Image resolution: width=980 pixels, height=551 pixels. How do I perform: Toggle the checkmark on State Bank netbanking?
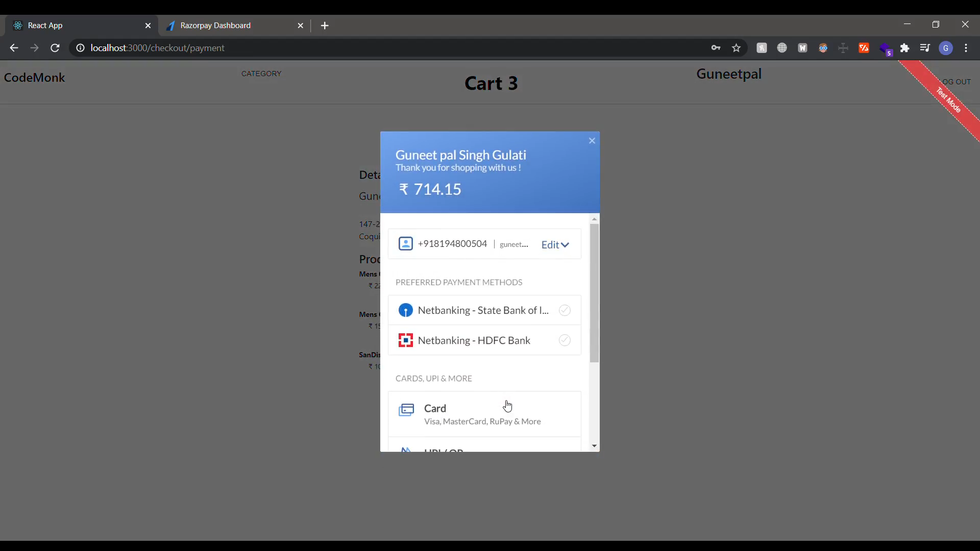565,310
